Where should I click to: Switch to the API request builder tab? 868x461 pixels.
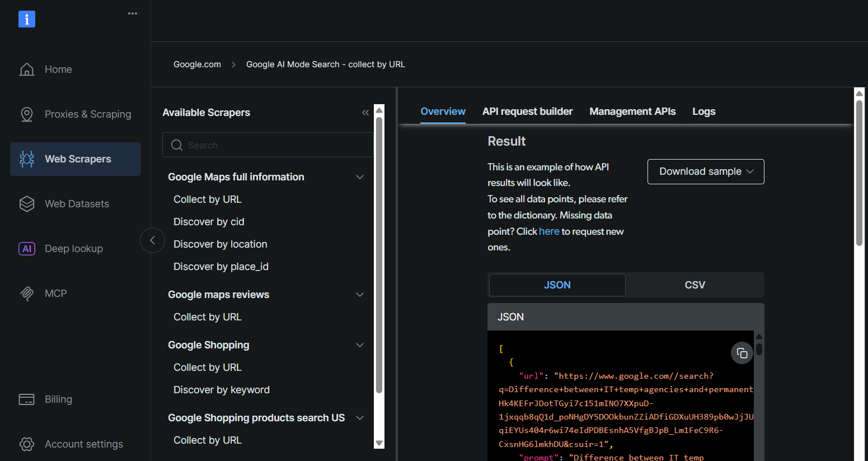click(527, 111)
